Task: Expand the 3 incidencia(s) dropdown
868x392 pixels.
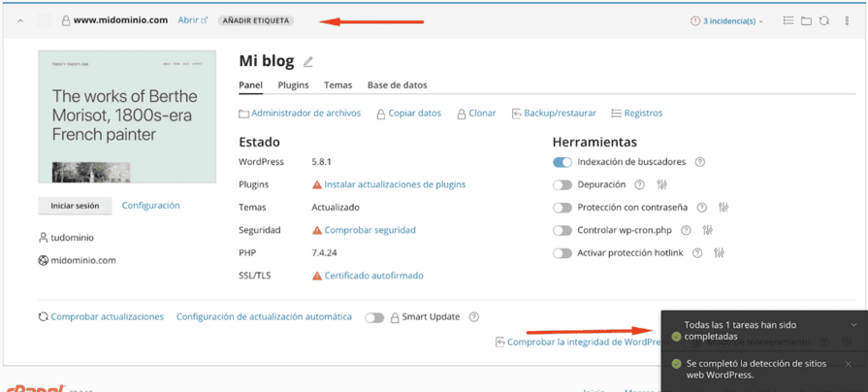Action: pos(727,20)
